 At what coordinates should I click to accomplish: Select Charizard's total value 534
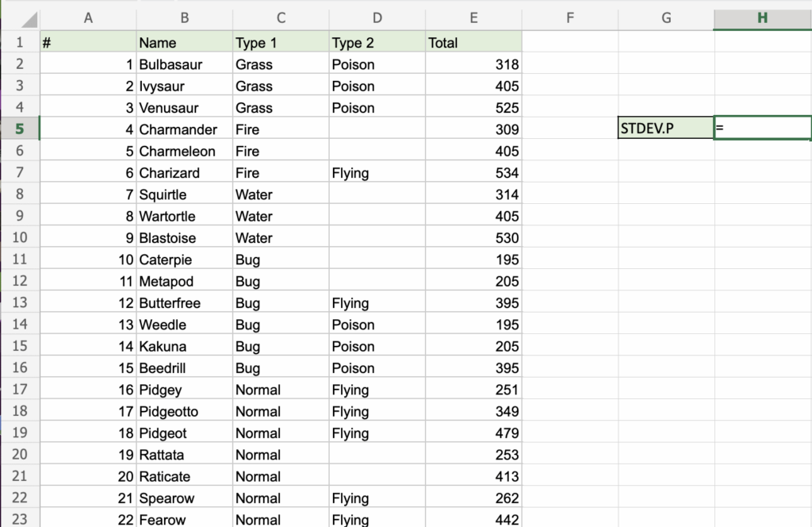473,173
